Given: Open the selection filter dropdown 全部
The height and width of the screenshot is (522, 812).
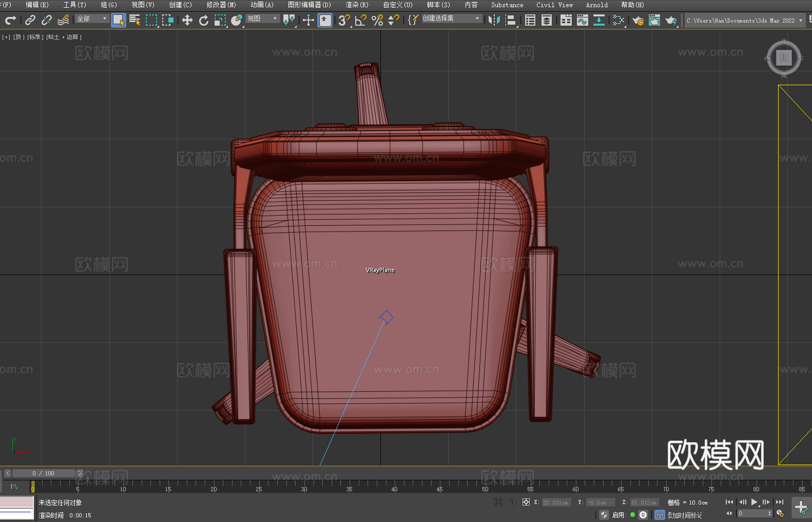Looking at the screenshot, I should coord(92,18).
